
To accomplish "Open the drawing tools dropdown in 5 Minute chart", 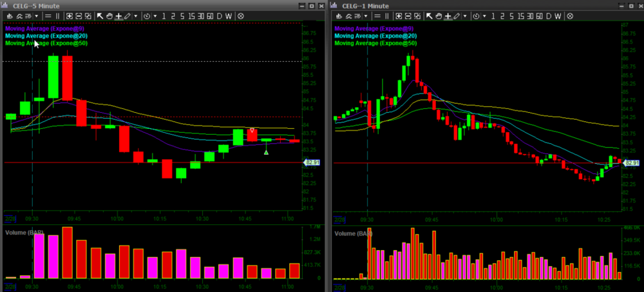I will [x=135, y=15].
